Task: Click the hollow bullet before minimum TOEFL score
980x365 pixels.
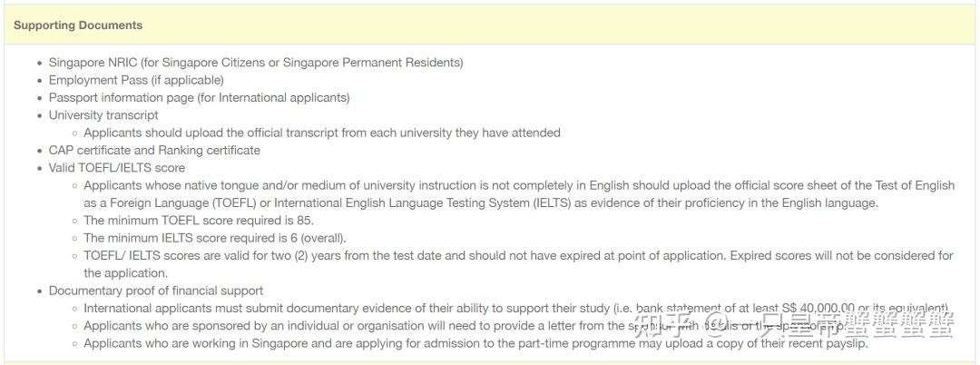Action: (x=75, y=221)
